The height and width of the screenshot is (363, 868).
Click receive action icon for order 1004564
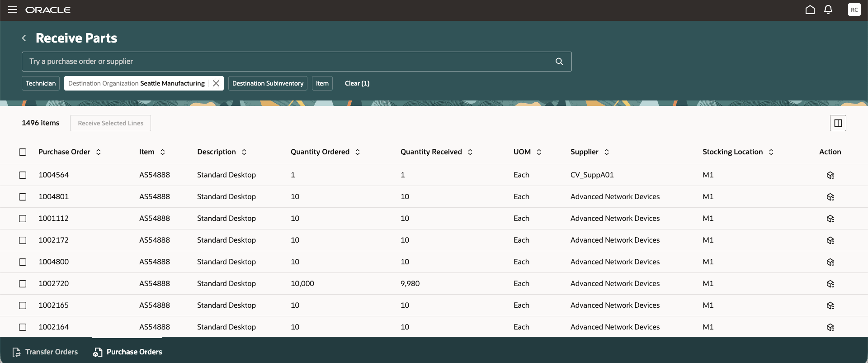point(830,175)
